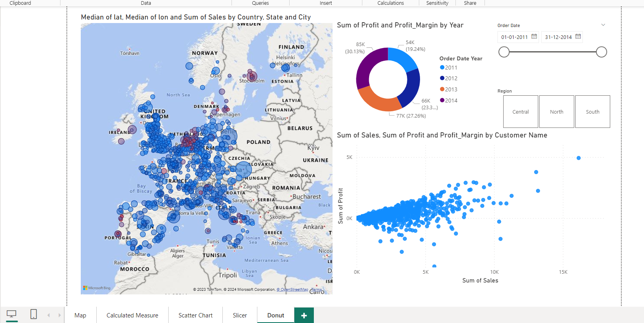Click the 54K (19.24%) data label
Image resolution: width=644 pixels, height=323 pixels.
pos(415,46)
